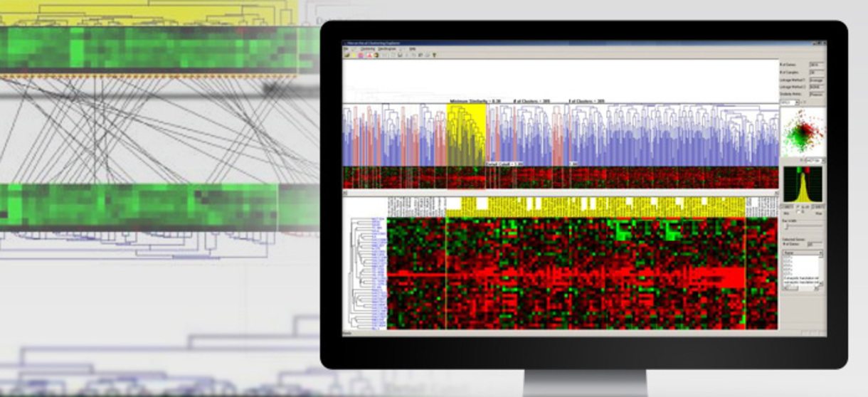Click the gray save/disk toolbar icon

pyautogui.click(x=401, y=55)
